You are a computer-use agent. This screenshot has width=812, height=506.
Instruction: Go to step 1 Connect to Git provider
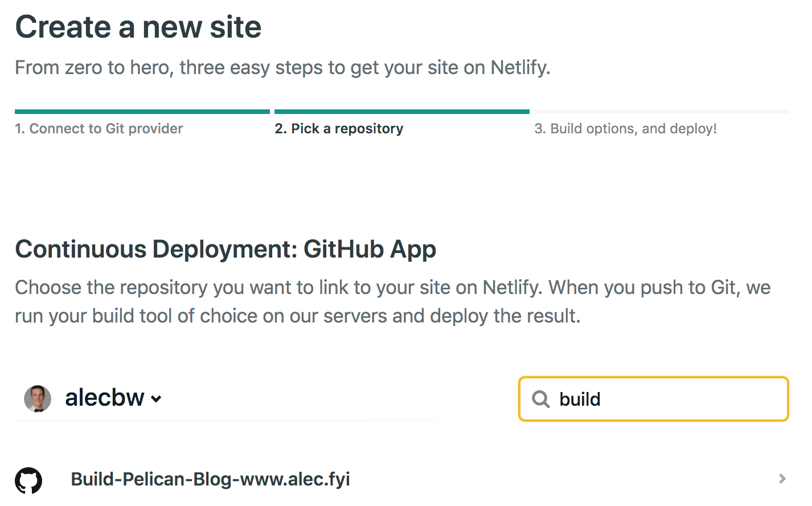(x=99, y=129)
